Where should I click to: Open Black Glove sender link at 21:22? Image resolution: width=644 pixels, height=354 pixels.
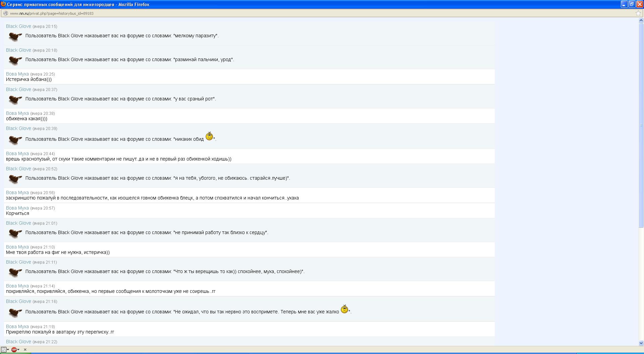(x=18, y=342)
